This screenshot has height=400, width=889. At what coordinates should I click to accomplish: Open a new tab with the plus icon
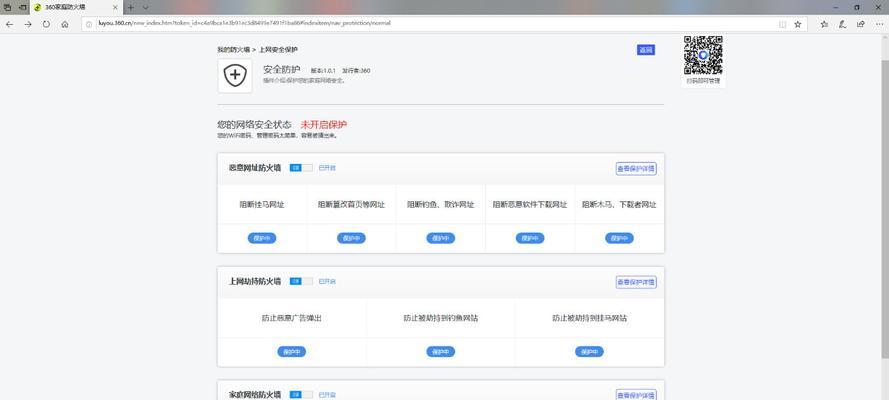(131, 7)
